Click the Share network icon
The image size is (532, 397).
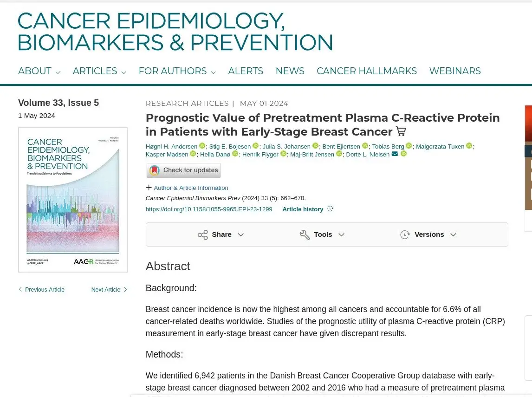point(202,235)
